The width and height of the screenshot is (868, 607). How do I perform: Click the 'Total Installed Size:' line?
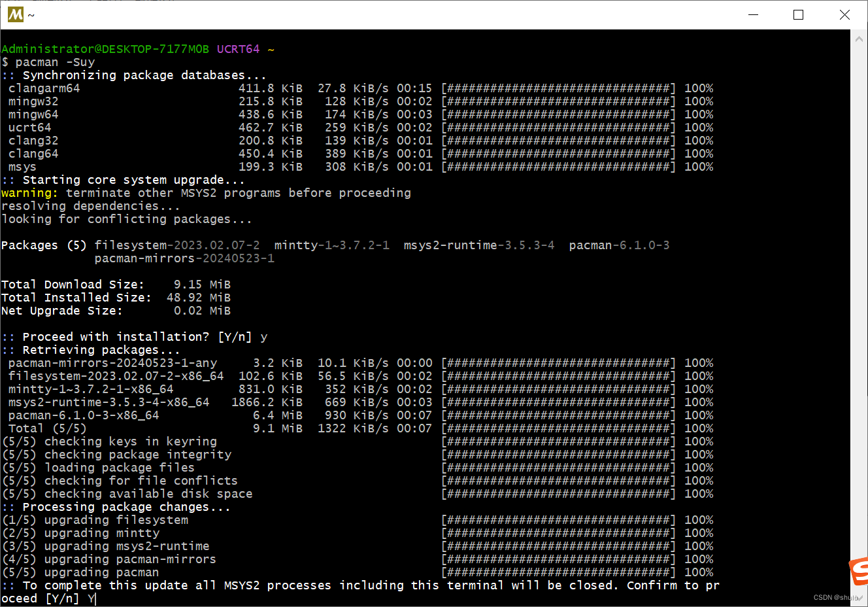[x=116, y=298]
